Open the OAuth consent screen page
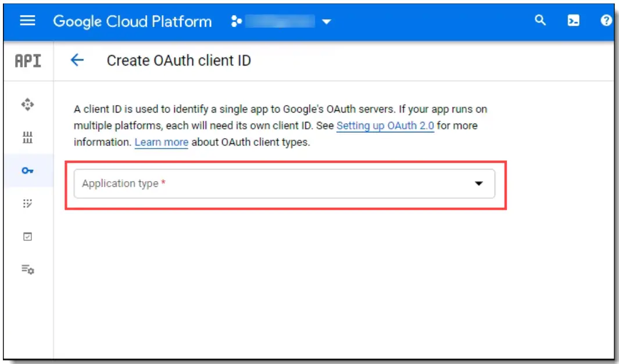Screen dimensions: 619x364 (27, 204)
